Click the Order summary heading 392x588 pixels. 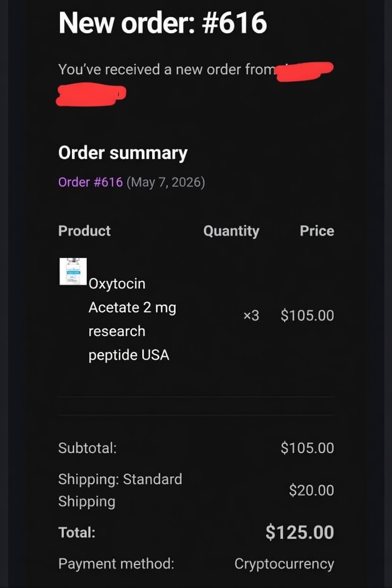click(122, 153)
